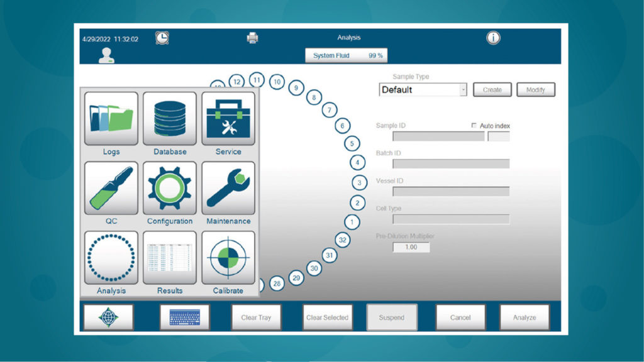Image resolution: width=644 pixels, height=362 pixels.
Task: Select tray position 12
Action: 236,82
